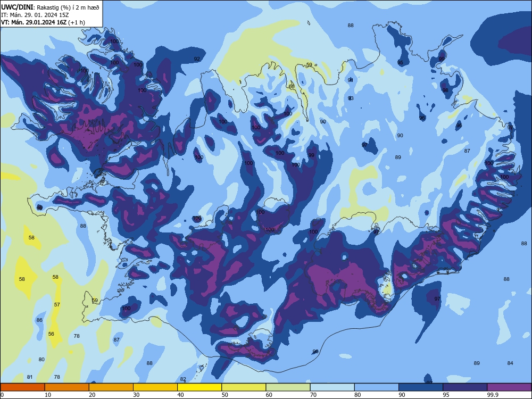Image resolution: width=532 pixels, height=399 pixels.
Task: Click the legend tick label '10'
Action: click(48, 395)
